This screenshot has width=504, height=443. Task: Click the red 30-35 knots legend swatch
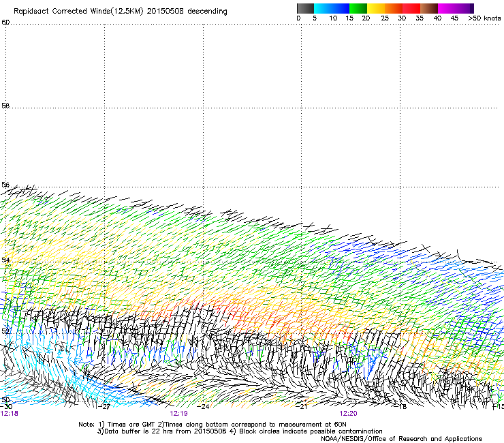411,8
